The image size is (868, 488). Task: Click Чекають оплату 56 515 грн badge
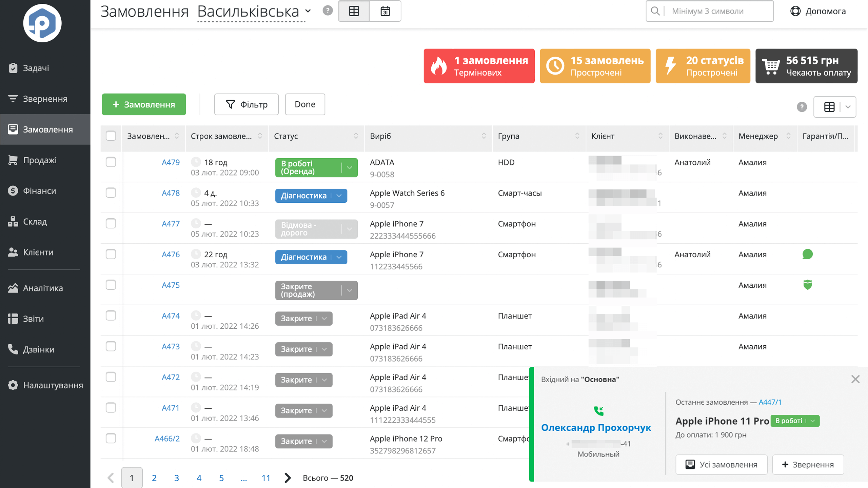point(806,66)
